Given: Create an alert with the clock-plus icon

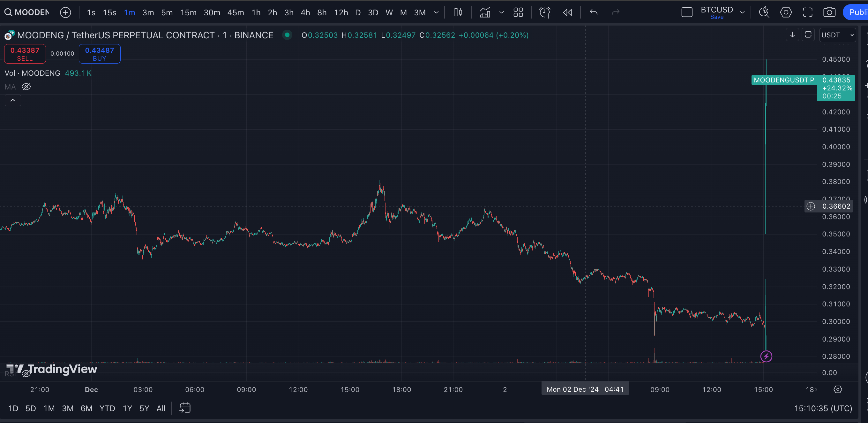Looking at the screenshot, I should (x=544, y=12).
